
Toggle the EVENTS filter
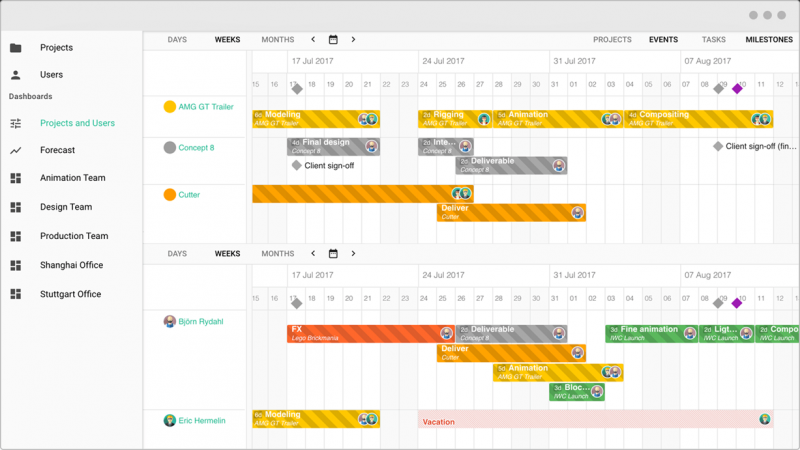(663, 39)
